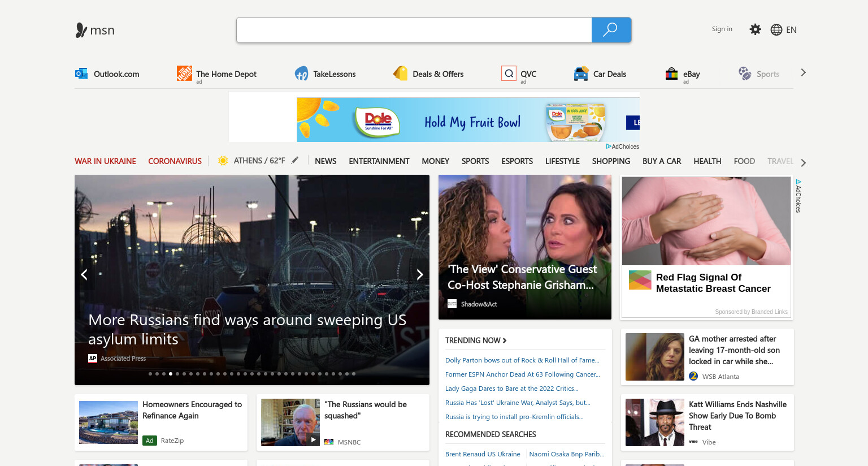Open the Entertainment tab
The width and height of the screenshot is (868, 466).
(379, 161)
